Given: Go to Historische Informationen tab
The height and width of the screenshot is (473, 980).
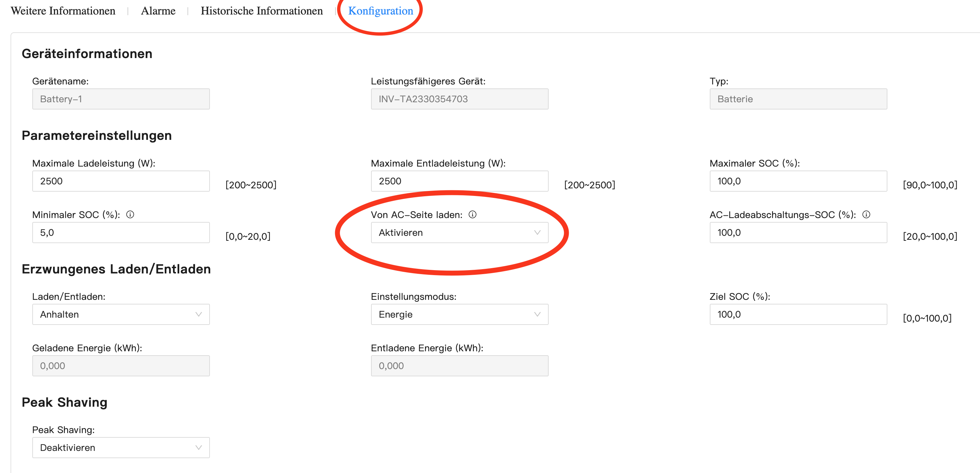Looking at the screenshot, I should point(262,11).
